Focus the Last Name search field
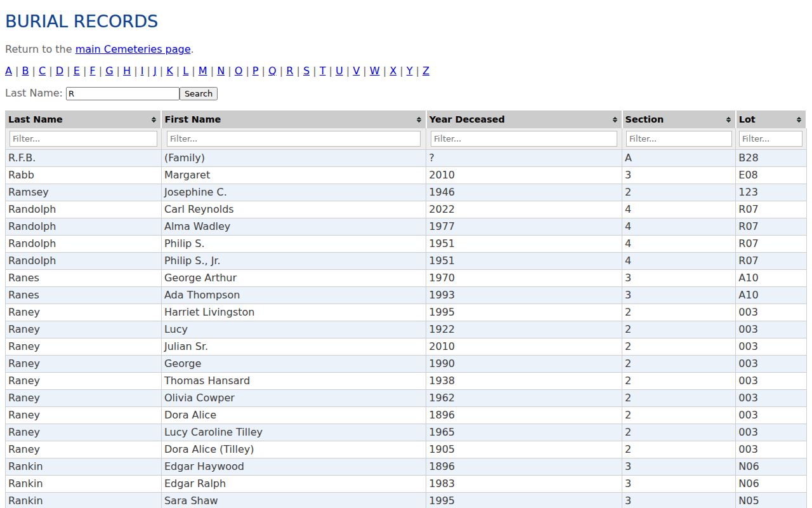812x508 pixels. (122, 93)
